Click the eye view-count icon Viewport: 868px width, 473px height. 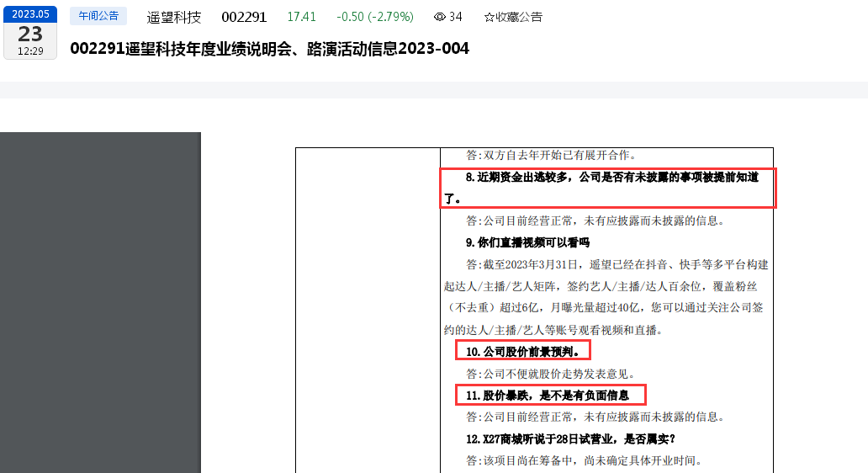pos(440,17)
